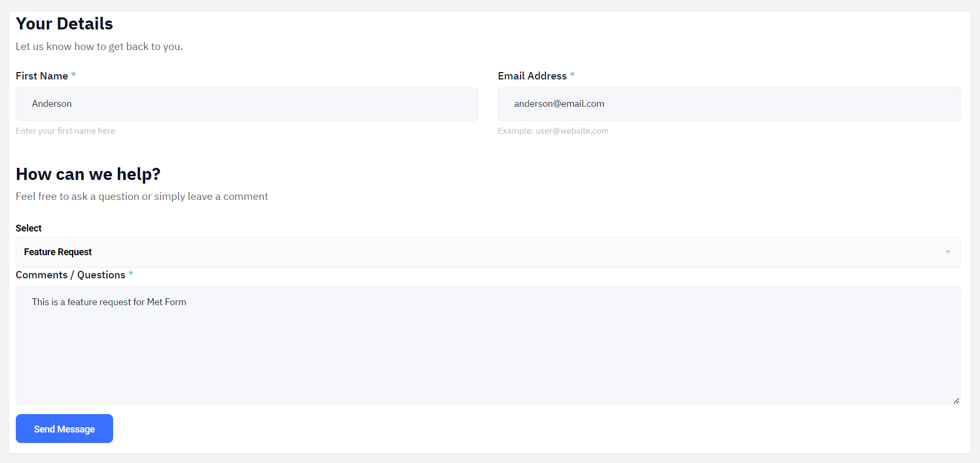Click the 'Enter your first name here' hint

pos(65,131)
